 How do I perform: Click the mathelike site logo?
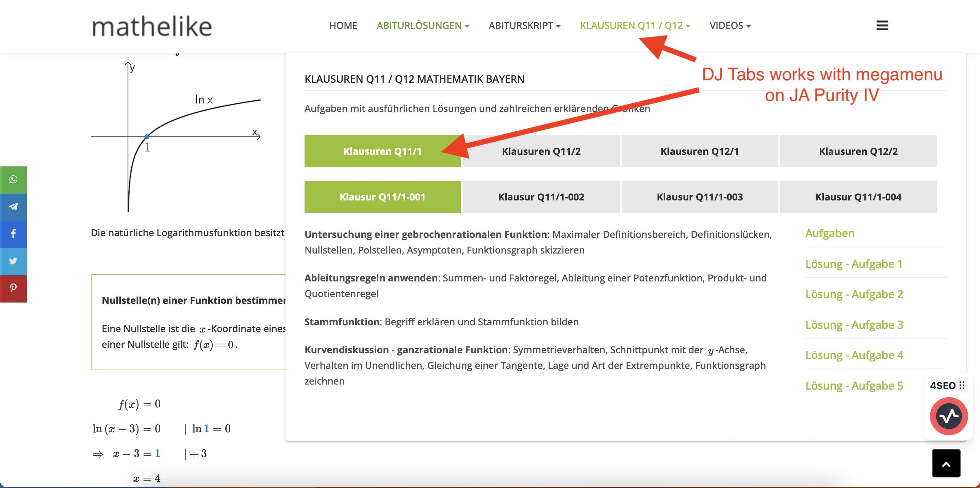click(x=151, y=27)
